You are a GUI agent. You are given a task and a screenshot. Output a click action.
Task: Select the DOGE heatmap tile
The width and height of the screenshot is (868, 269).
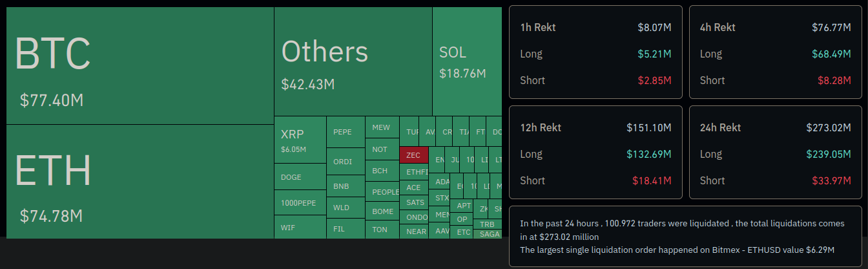[x=300, y=177]
